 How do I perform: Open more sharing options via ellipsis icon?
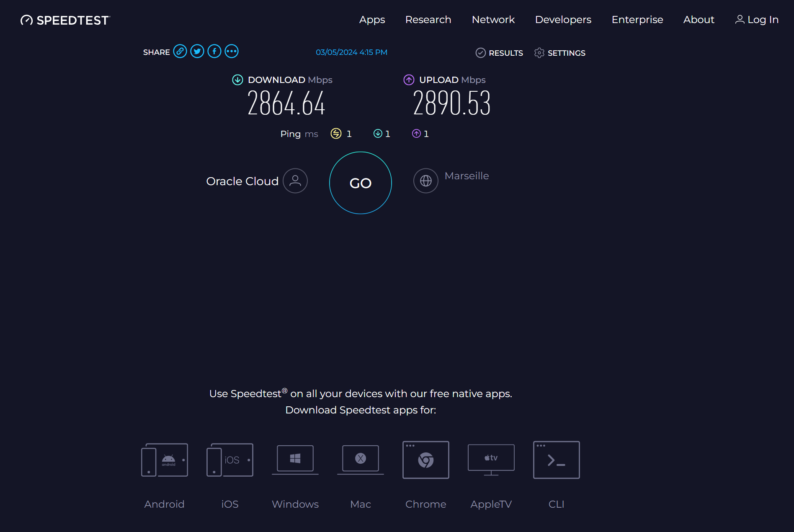click(232, 51)
